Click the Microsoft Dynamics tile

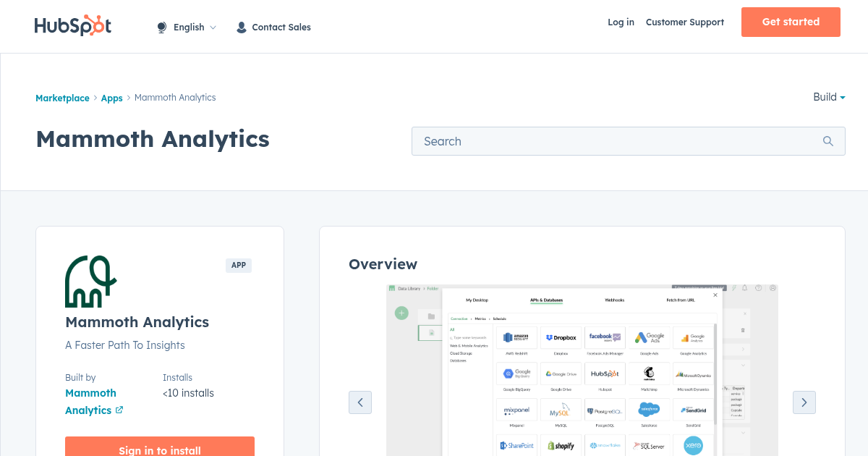coord(693,374)
